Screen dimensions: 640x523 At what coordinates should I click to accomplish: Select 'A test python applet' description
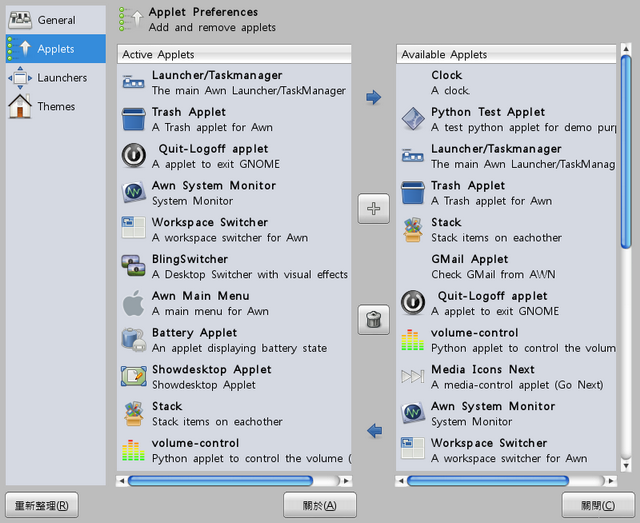pyautogui.click(x=524, y=128)
